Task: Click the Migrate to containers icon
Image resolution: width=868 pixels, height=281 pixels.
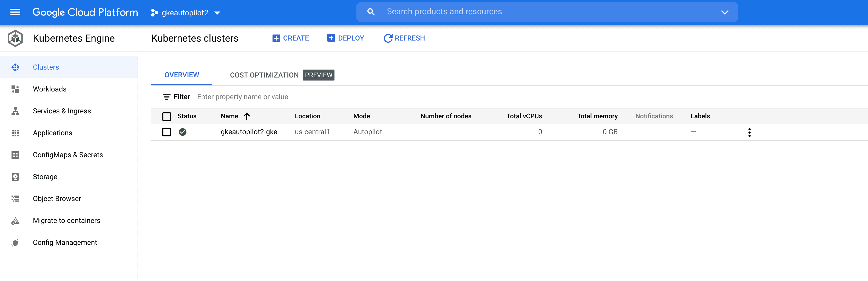Action: [x=15, y=221]
